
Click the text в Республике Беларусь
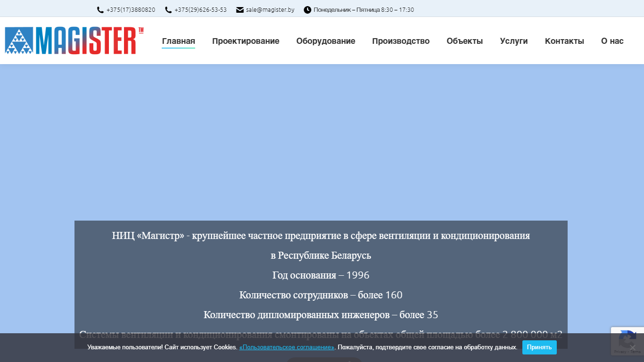click(x=321, y=255)
